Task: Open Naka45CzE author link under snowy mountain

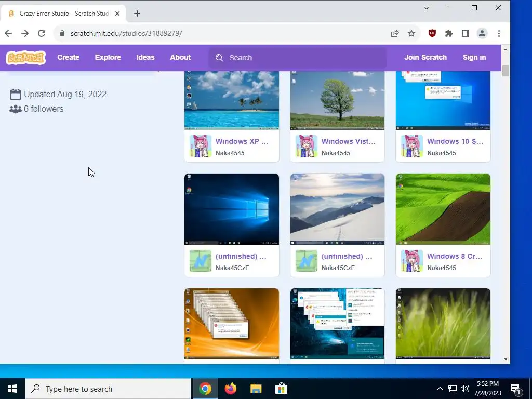Action: [338, 268]
